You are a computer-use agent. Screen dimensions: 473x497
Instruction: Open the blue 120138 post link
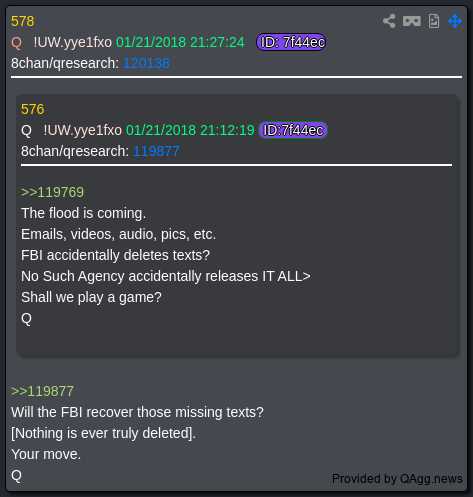146,63
